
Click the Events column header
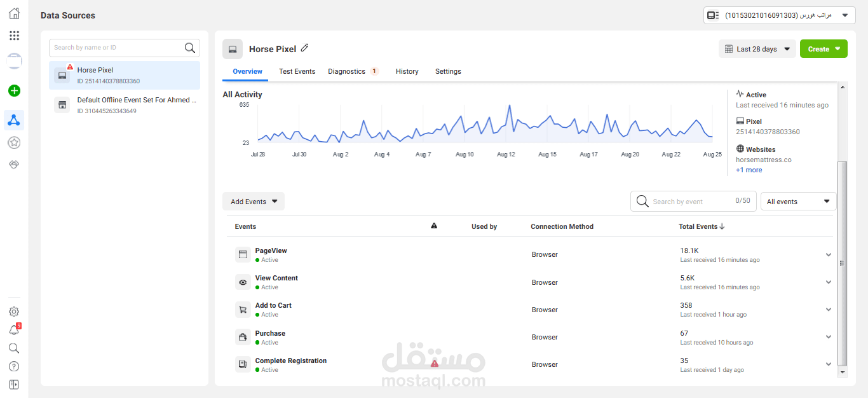245,226
